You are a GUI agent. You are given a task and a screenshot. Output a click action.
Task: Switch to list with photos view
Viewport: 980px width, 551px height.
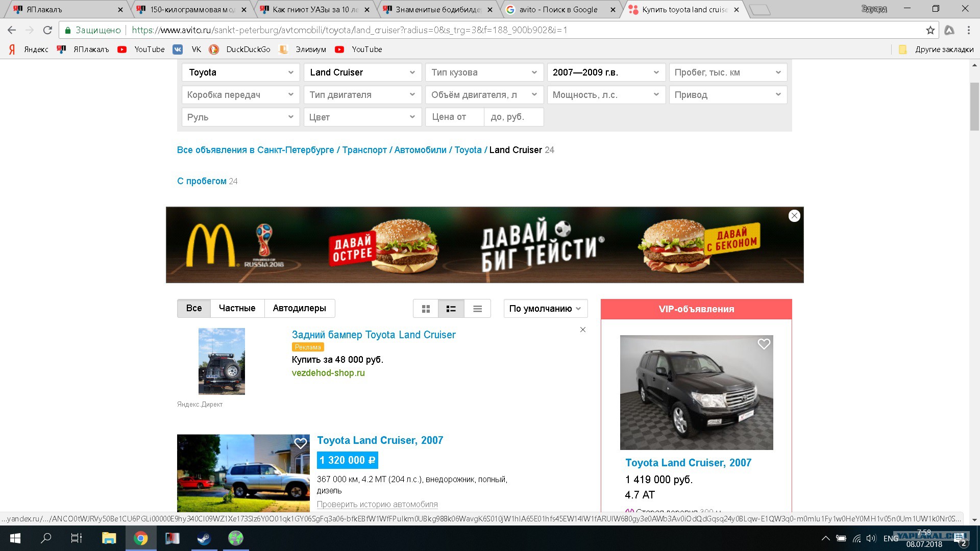point(451,309)
